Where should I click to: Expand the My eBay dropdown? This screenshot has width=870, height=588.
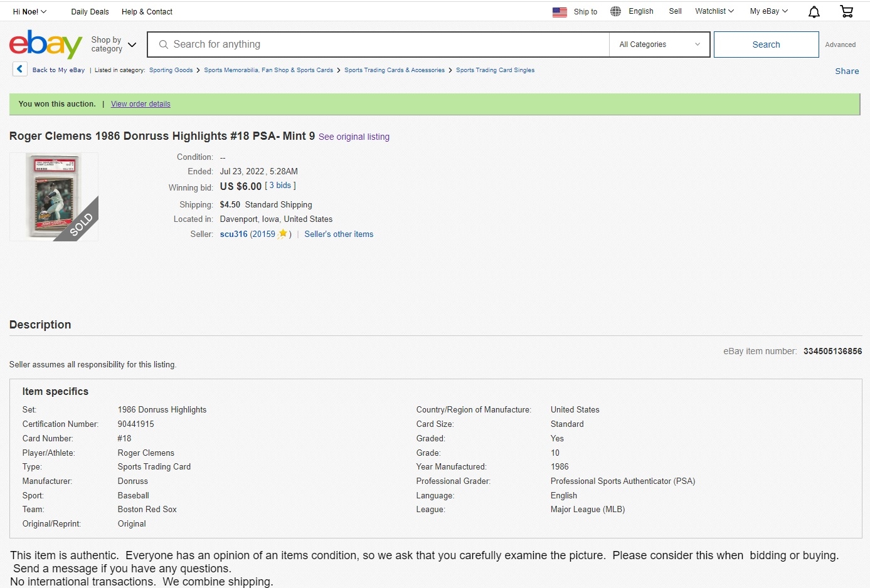pos(769,11)
